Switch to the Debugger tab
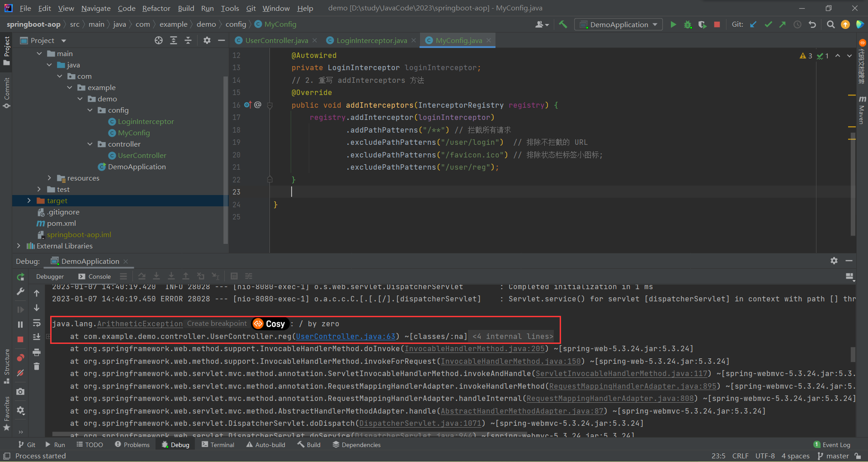The height and width of the screenshot is (462, 868). pyautogui.click(x=50, y=276)
